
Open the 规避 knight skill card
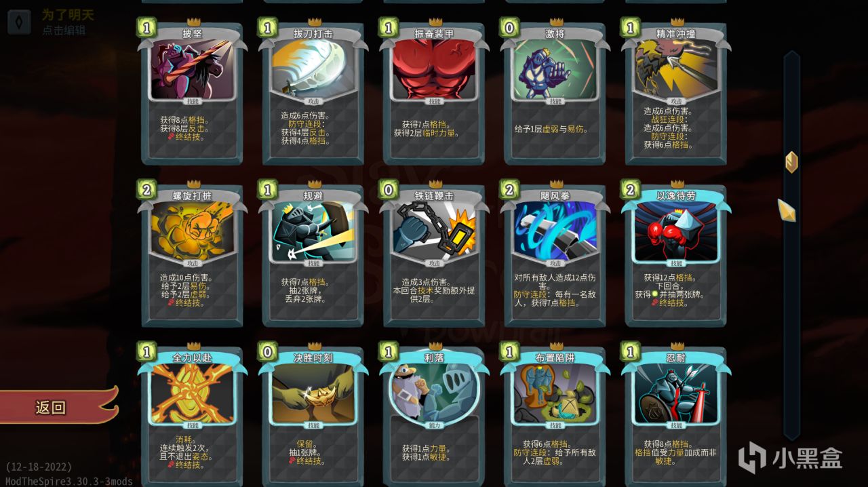[313, 254]
